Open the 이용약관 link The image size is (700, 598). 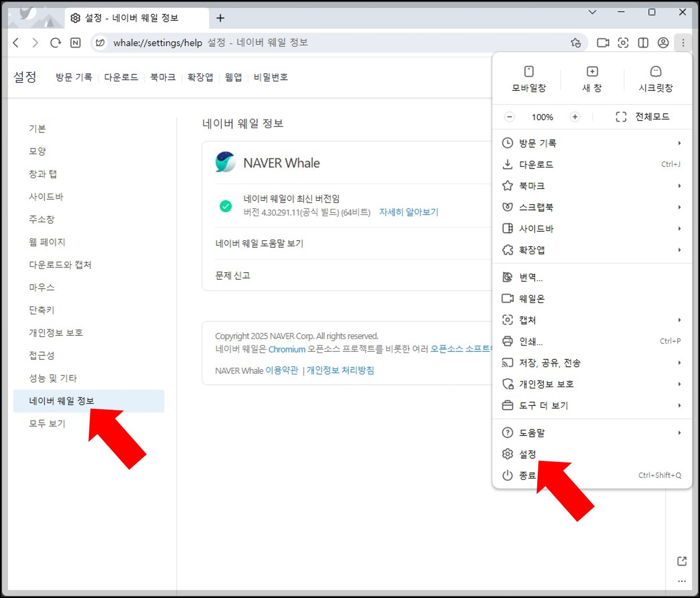click(281, 370)
